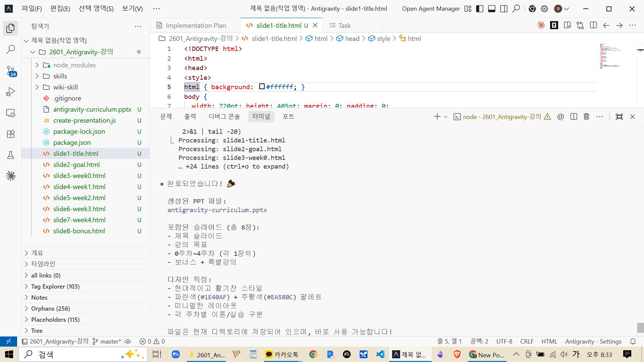Click the split editor icon
The image size is (644, 362).
(593, 25)
